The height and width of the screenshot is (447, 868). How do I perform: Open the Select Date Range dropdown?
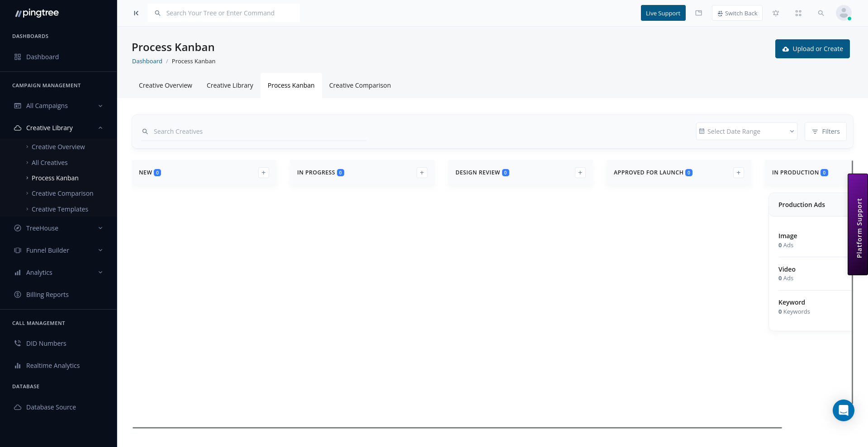[x=746, y=132]
